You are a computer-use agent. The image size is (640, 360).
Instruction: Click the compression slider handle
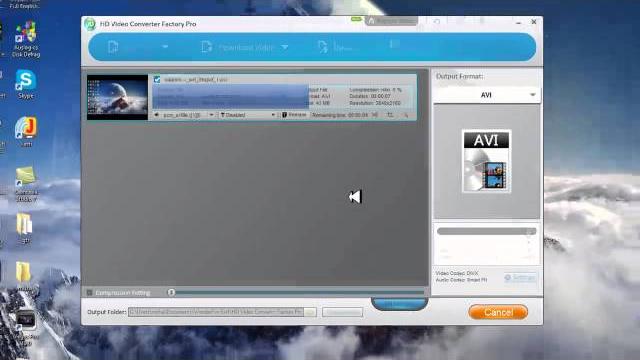pos(171,292)
